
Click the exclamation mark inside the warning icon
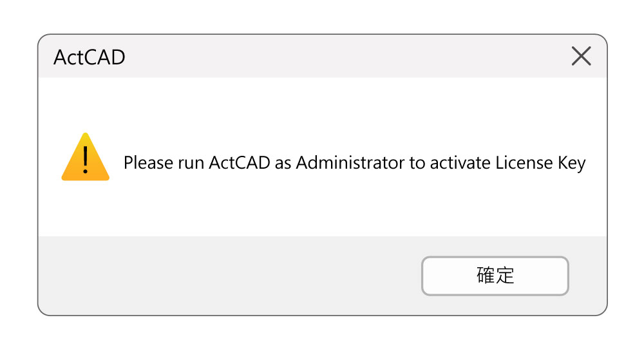(x=85, y=160)
